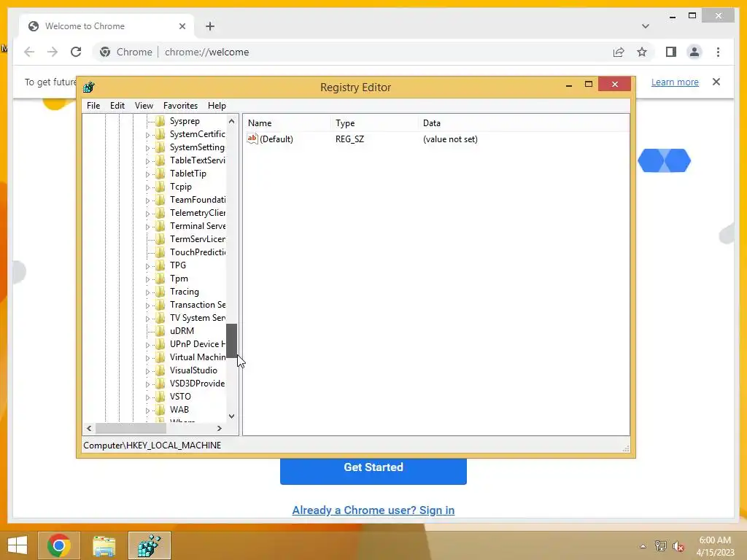Click the Sysprep folder icon
This screenshot has width=747, height=560.
pos(160,121)
